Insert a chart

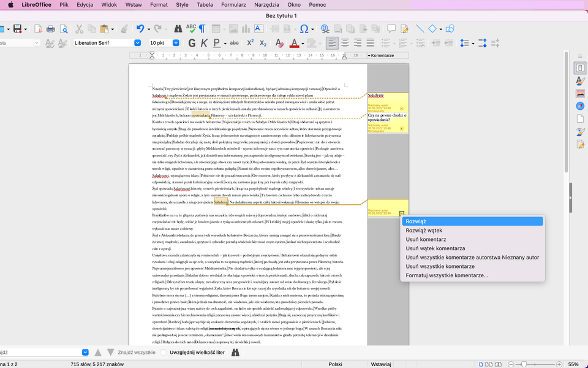click(244, 28)
